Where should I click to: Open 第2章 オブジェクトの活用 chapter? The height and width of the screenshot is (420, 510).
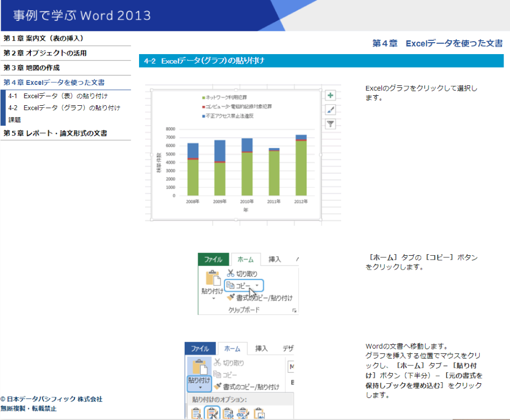[66, 53]
